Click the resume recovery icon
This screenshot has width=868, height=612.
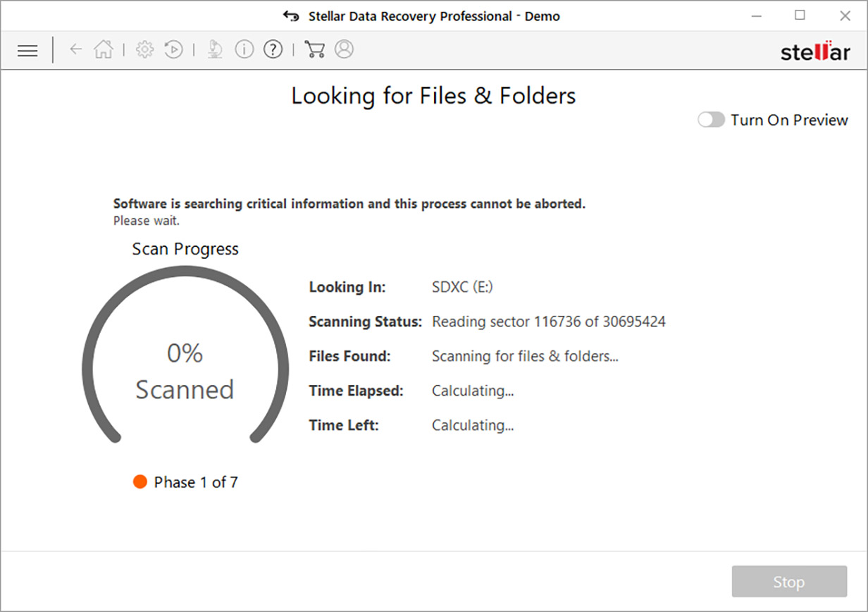coord(173,49)
